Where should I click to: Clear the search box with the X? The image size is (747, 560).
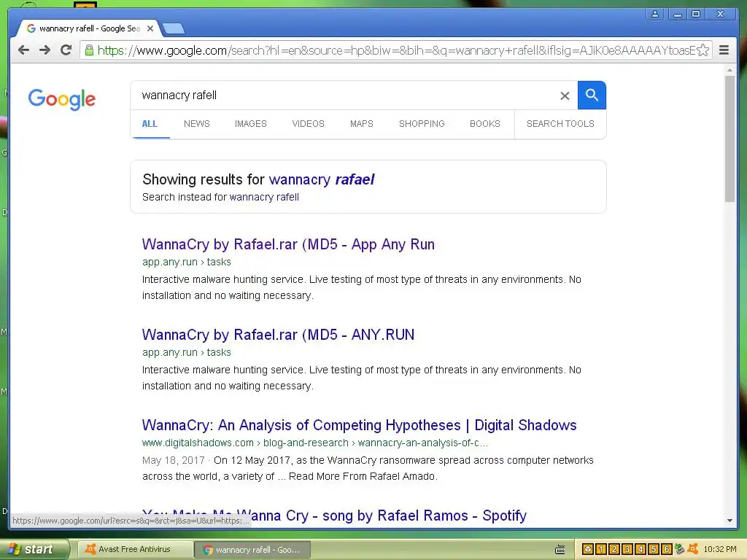tap(565, 96)
